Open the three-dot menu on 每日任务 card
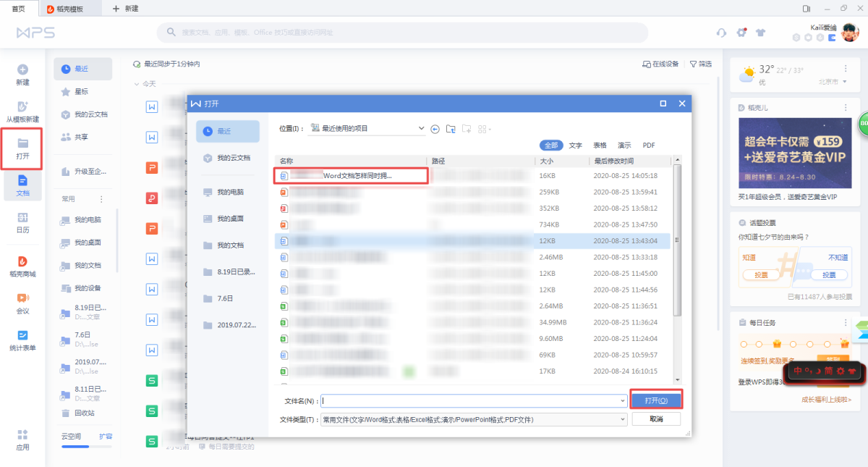The image size is (868, 467). coord(846,322)
